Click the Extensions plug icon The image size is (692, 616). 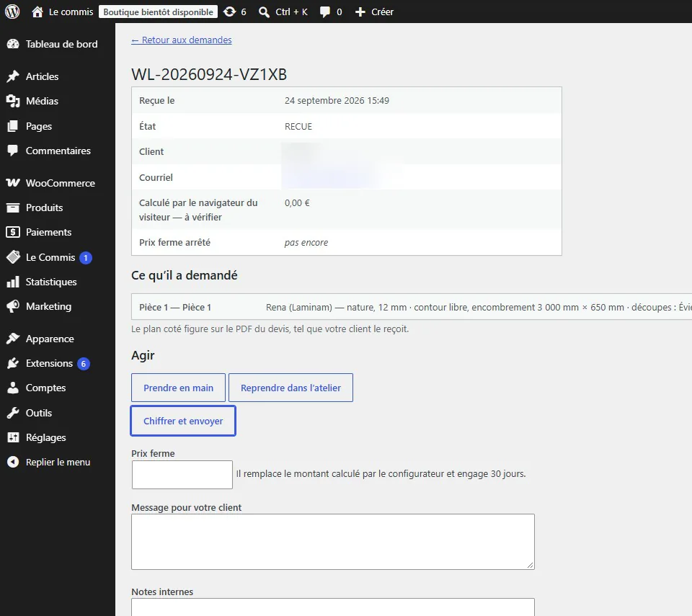coord(13,363)
